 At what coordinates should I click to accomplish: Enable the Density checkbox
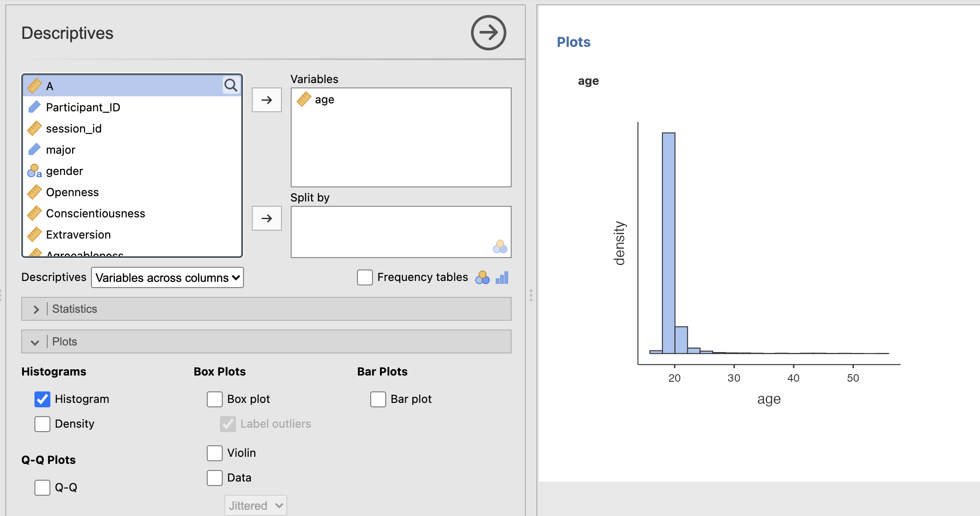coord(42,424)
